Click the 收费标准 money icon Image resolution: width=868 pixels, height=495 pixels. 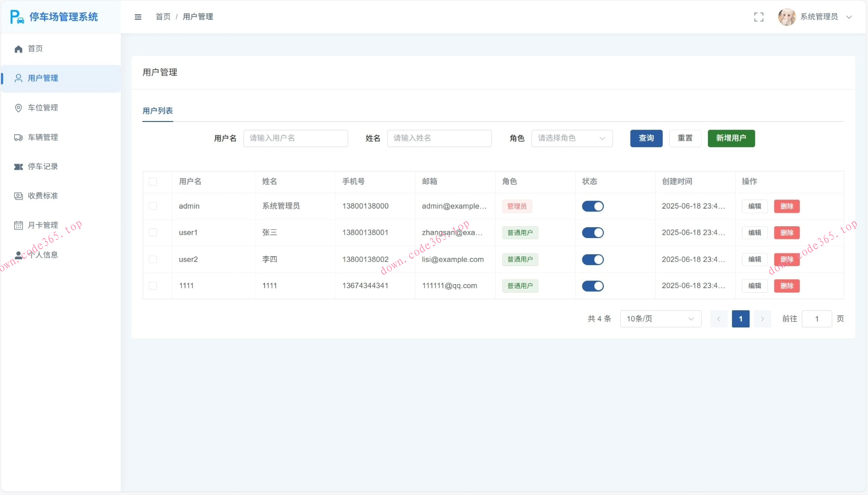19,196
